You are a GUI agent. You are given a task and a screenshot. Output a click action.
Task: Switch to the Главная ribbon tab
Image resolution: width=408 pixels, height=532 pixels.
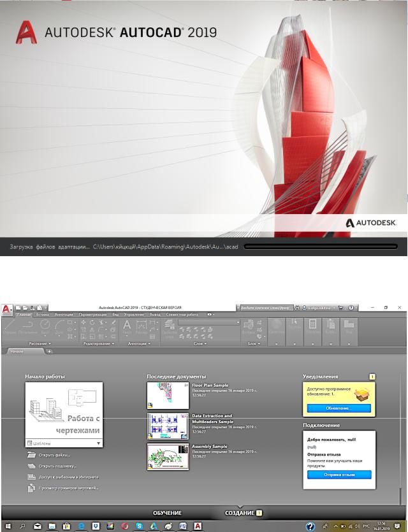(24, 315)
